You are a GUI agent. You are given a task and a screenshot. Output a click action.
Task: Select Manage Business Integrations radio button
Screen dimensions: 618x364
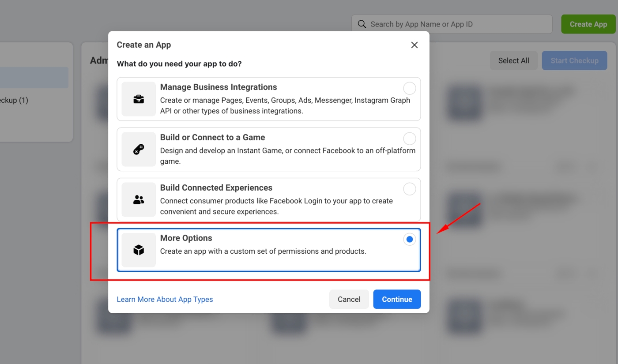click(x=409, y=88)
